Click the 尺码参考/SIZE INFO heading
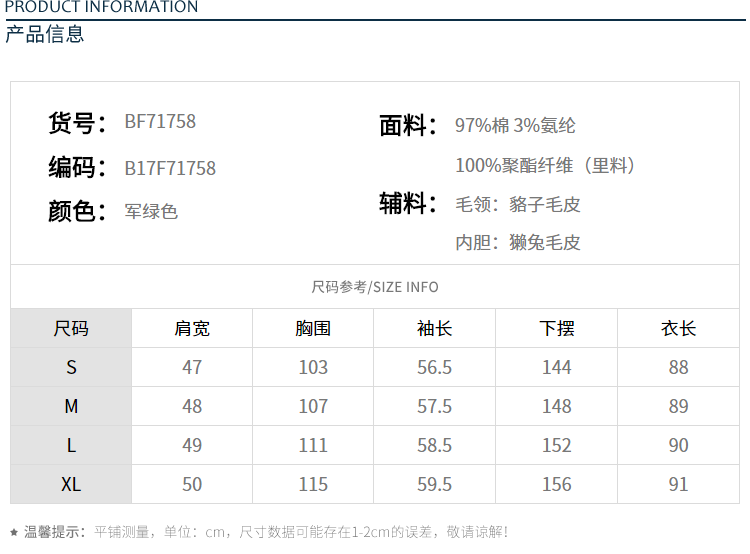 (x=375, y=287)
